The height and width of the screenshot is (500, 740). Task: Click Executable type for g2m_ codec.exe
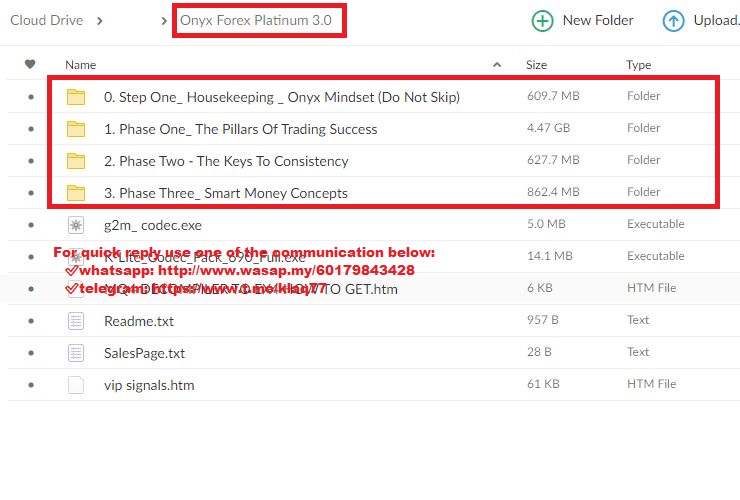tap(656, 224)
